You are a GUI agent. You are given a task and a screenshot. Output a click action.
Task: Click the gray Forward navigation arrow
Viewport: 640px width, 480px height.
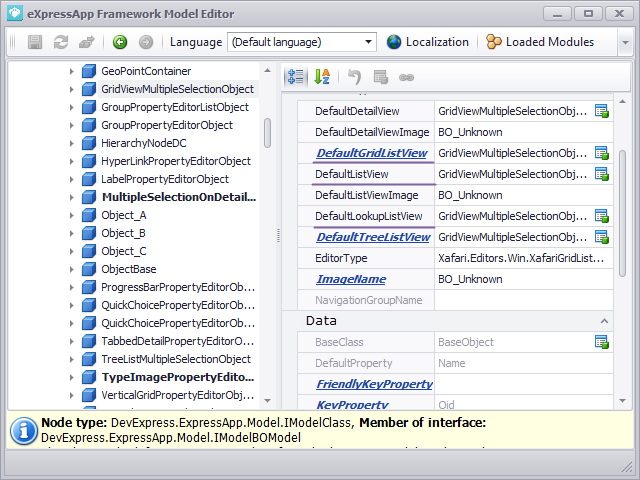tap(146, 42)
